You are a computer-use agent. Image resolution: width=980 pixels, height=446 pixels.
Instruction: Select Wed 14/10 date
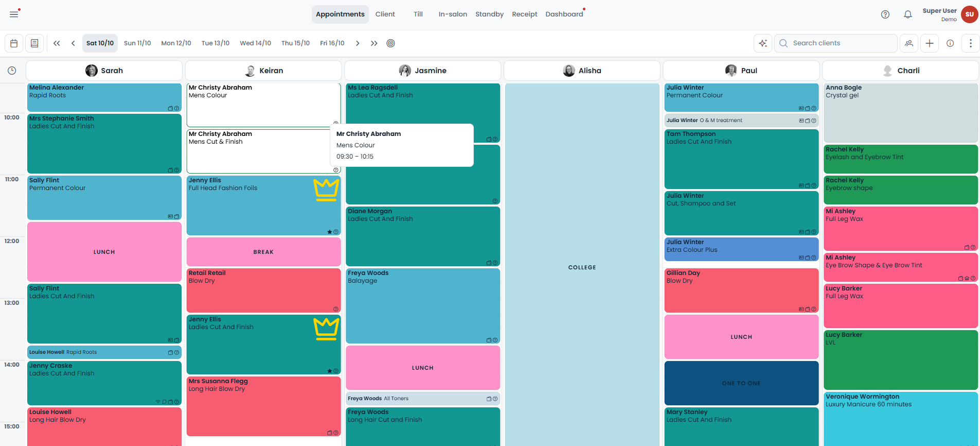255,43
